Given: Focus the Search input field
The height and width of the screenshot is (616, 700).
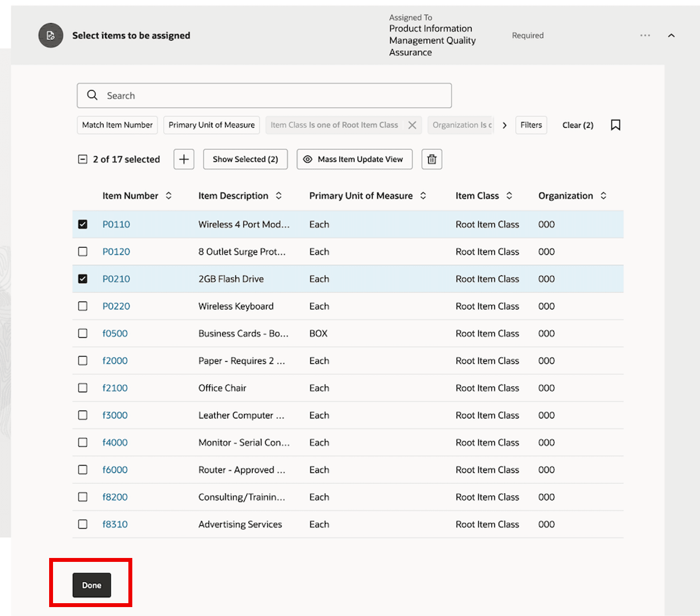Looking at the screenshot, I should [x=264, y=95].
